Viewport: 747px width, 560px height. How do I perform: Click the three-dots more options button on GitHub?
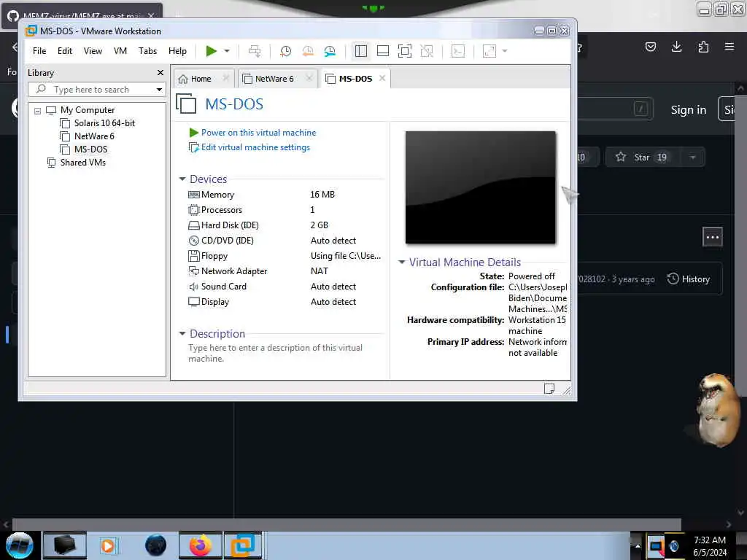tap(713, 237)
